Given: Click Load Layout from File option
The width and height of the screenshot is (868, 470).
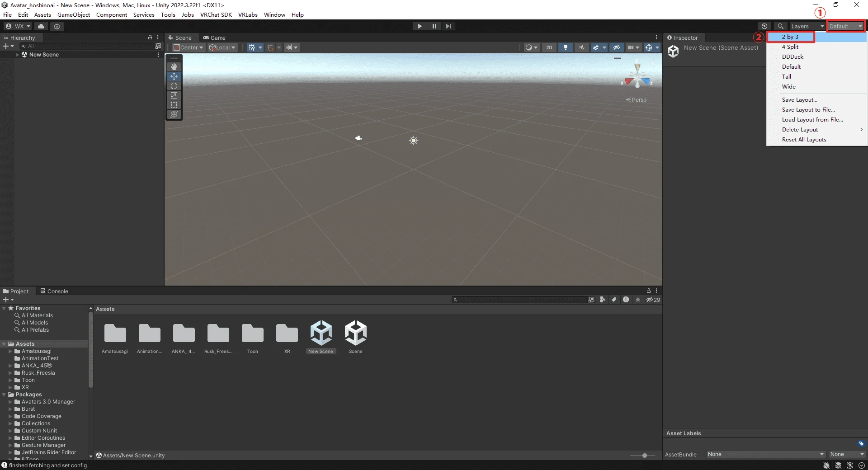Looking at the screenshot, I should click(x=813, y=119).
